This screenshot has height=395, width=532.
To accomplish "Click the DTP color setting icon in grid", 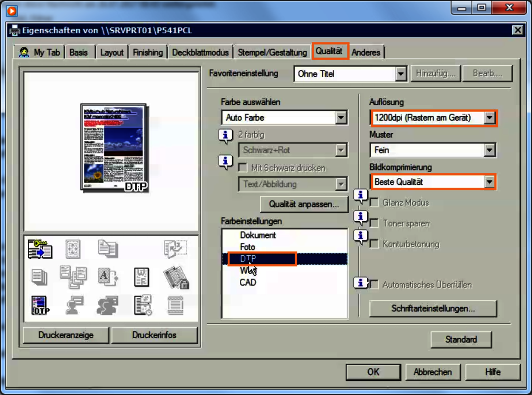I will (40, 306).
